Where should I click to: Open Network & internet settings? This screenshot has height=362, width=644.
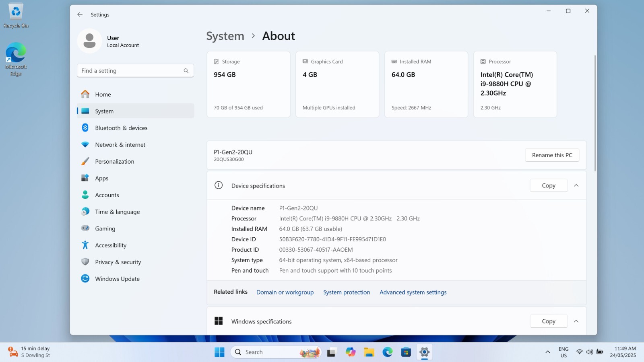135,145
